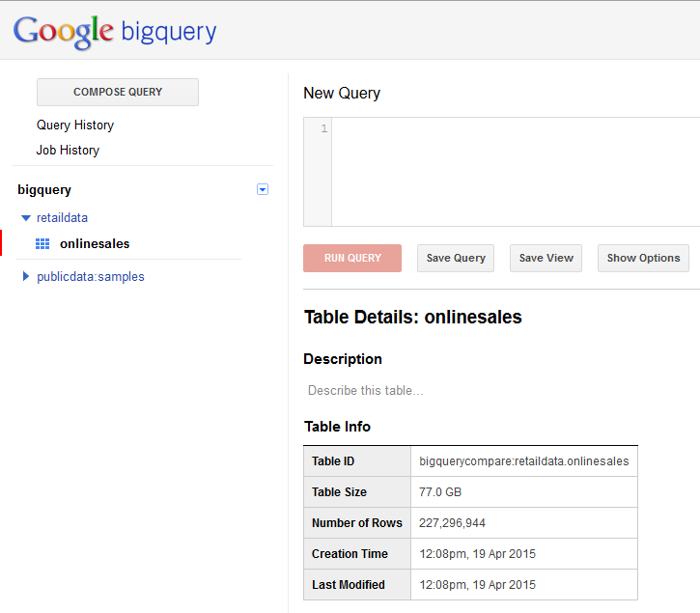Image resolution: width=700 pixels, height=613 pixels.
Task: Click the 'New Query' heading
Action: (342, 93)
